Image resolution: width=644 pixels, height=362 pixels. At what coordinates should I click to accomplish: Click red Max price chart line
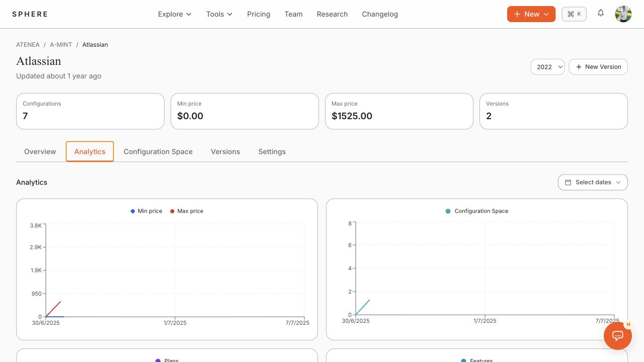(53, 309)
